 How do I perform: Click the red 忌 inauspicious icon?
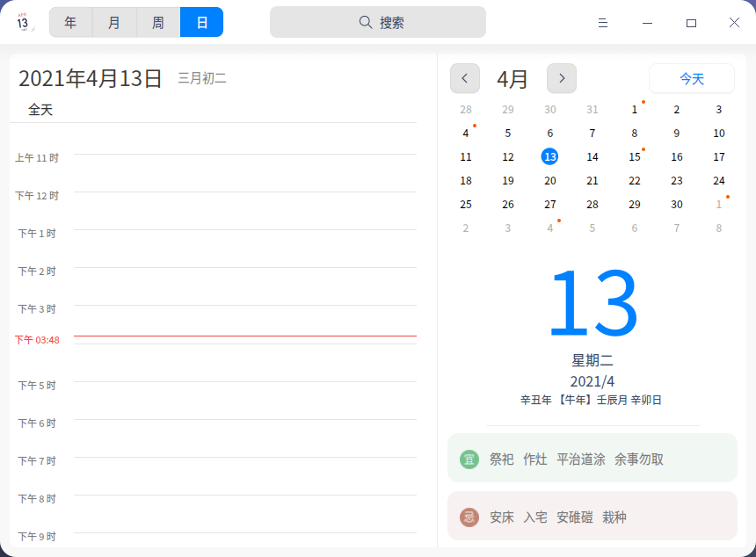click(x=469, y=517)
